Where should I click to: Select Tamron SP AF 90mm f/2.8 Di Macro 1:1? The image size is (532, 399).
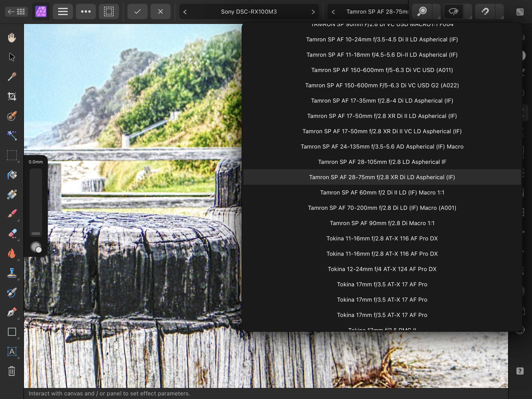click(x=382, y=223)
